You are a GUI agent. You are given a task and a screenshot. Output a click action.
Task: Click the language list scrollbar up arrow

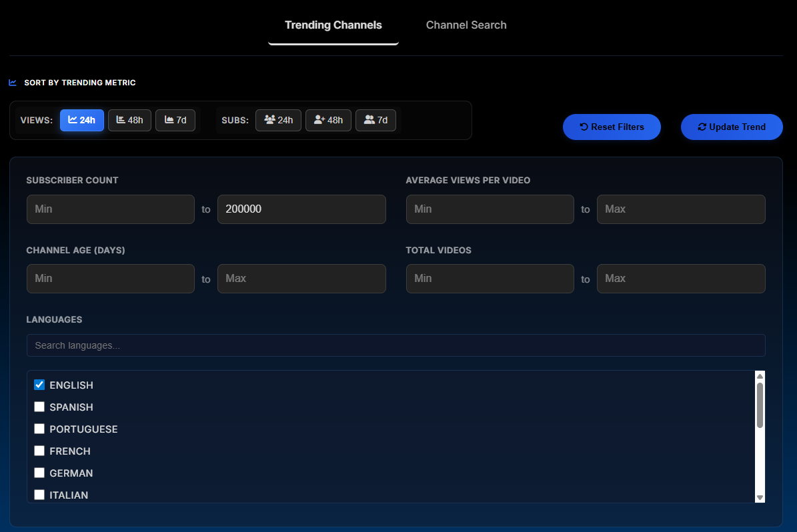tap(760, 376)
